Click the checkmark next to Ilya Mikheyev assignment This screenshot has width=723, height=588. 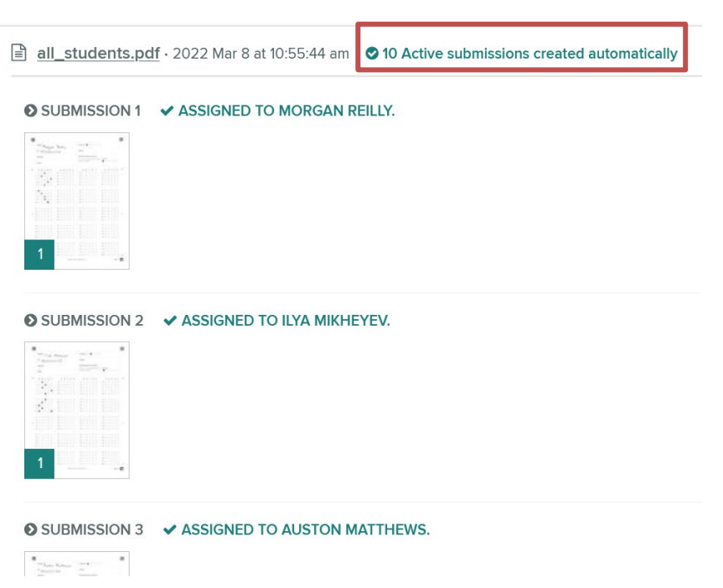(170, 320)
